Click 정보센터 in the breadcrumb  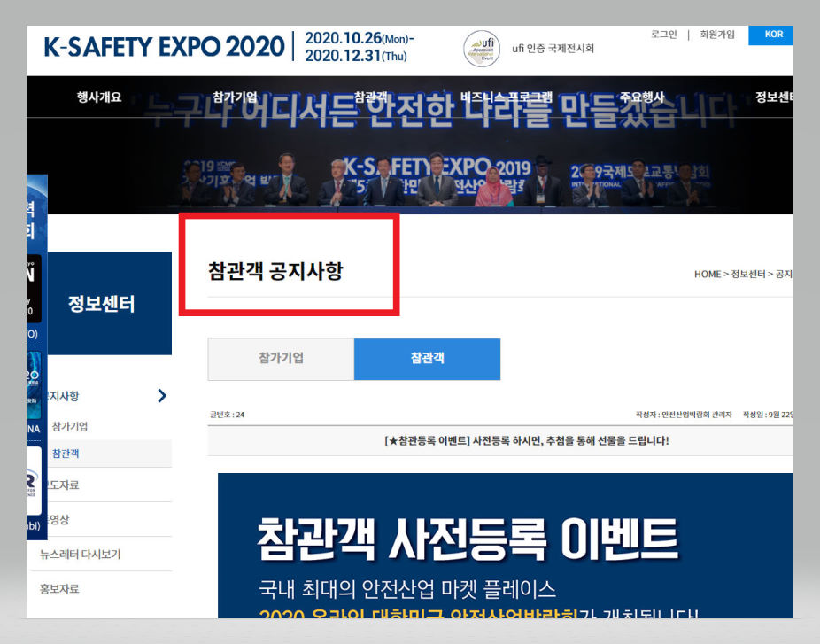click(x=748, y=274)
